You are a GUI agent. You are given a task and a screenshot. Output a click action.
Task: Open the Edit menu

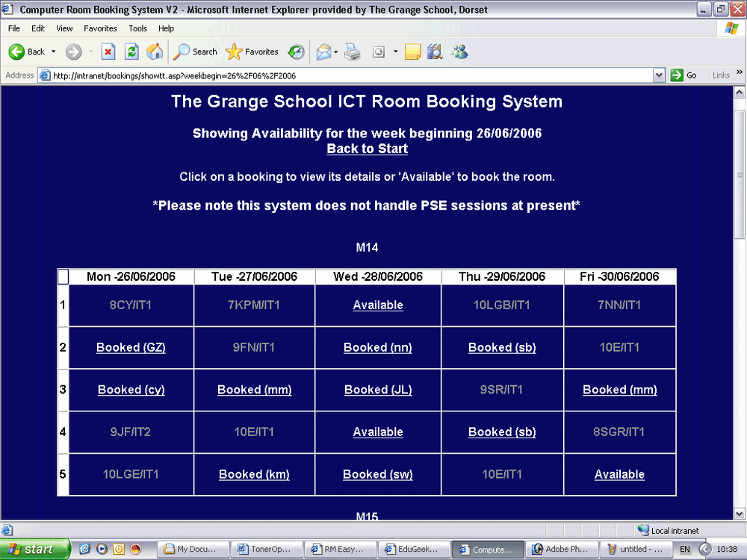click(x=38, y=28)
